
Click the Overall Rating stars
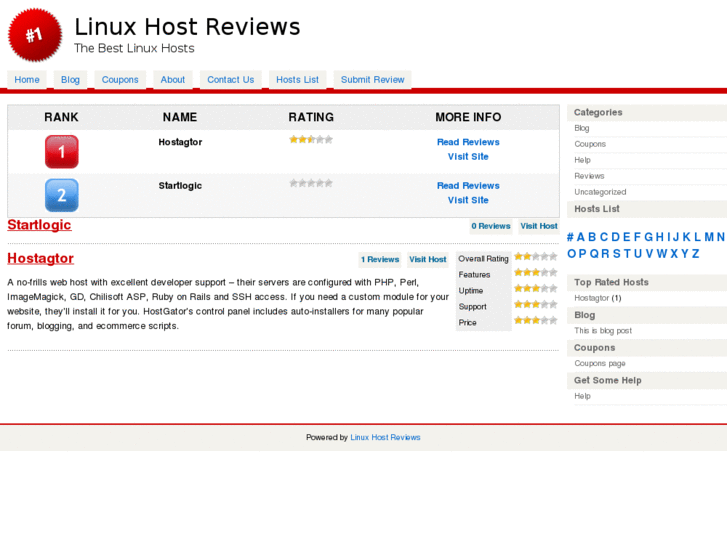coord(536,256)
